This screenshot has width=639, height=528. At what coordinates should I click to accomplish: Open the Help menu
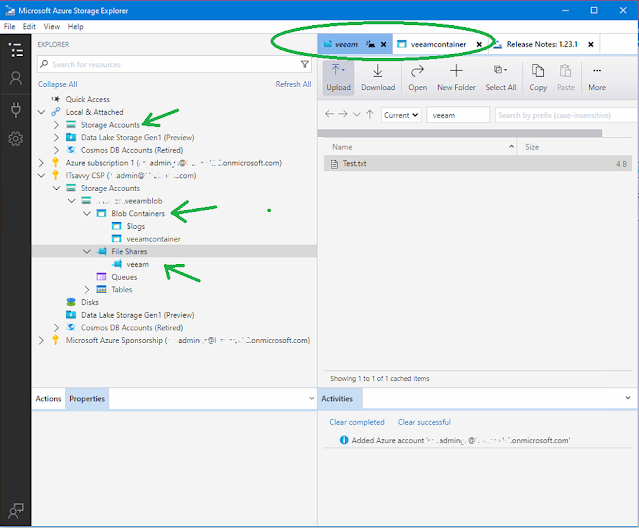pos(75,26)
